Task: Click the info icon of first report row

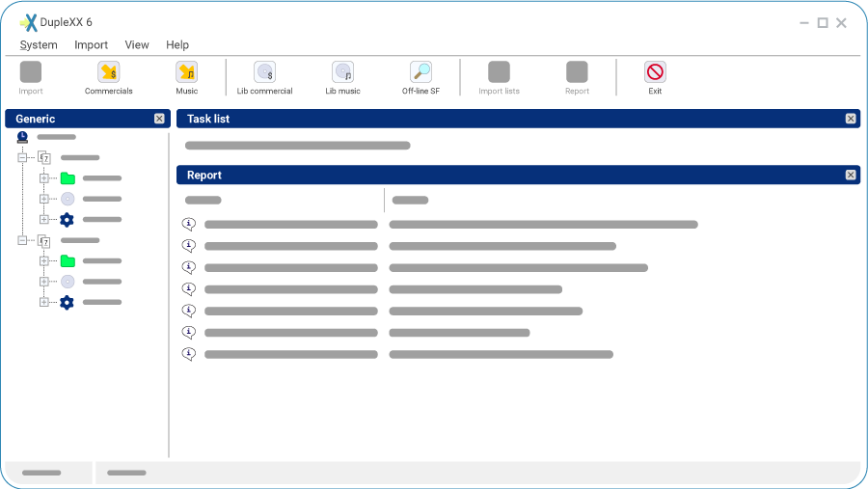Action: pyautogui.click(x=189, y=224)
